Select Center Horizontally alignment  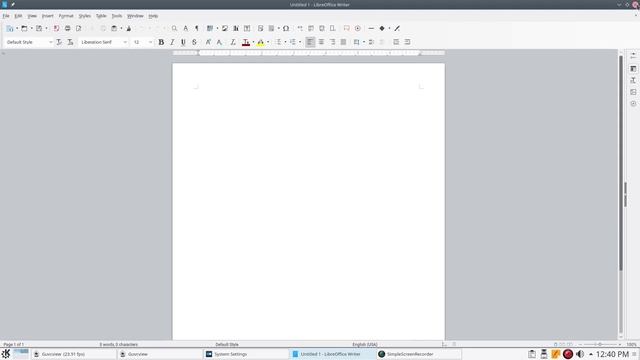coord(321,42)
